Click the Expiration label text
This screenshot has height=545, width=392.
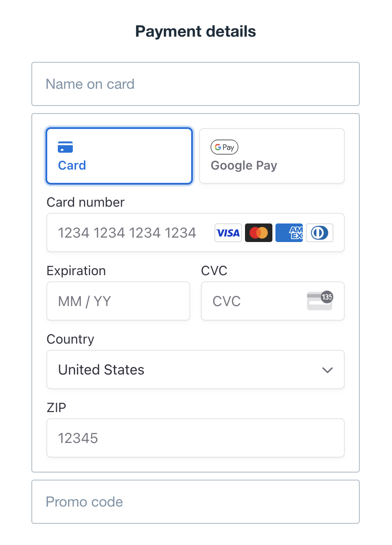click(76, 271)
